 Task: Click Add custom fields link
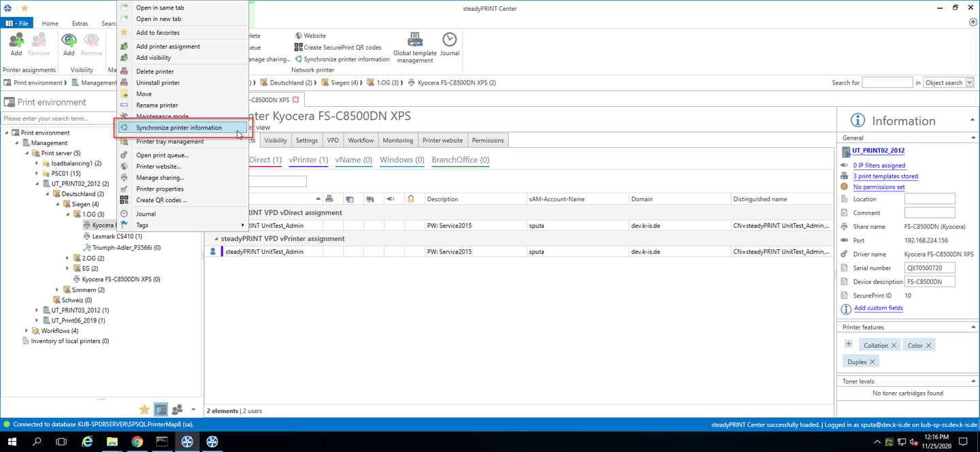(879, 308)
